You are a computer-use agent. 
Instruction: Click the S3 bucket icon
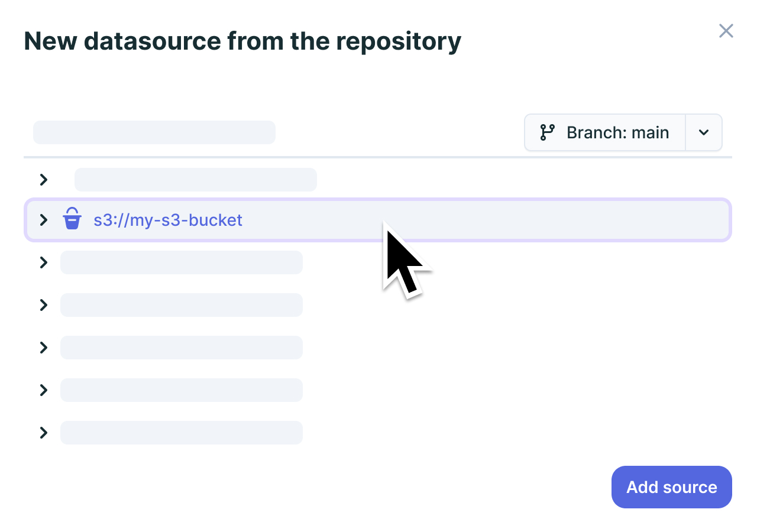(x=72, y=219)
